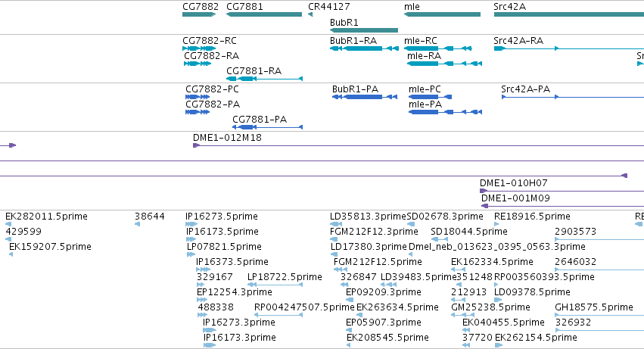Select the mle-RC transcript label

pyautogui.click(x=421, y=41)
